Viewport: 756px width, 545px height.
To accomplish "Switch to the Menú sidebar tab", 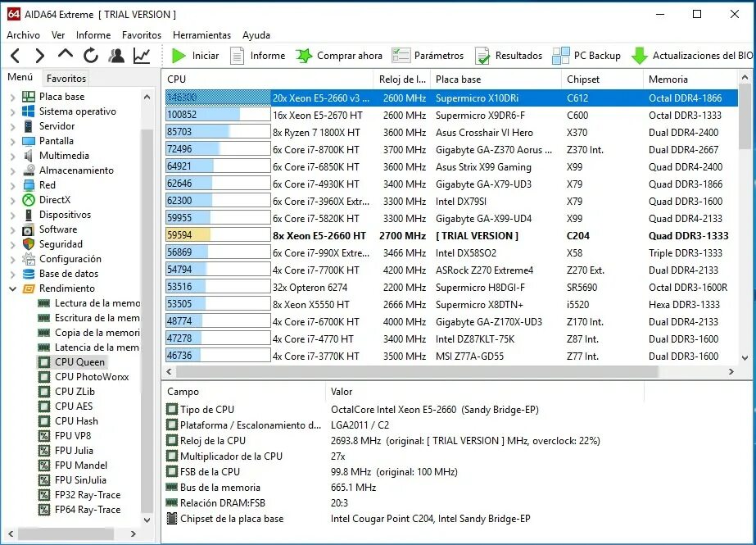I will coord(20,77).
